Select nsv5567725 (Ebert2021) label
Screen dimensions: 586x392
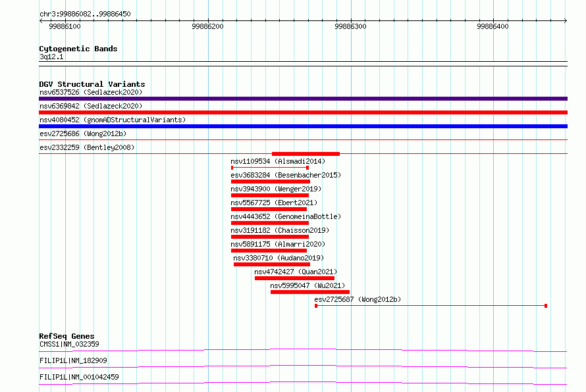(274, 203)
